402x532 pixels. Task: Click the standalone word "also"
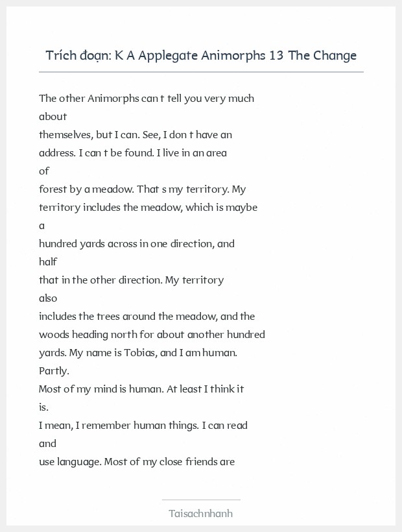tap(48, 298)
